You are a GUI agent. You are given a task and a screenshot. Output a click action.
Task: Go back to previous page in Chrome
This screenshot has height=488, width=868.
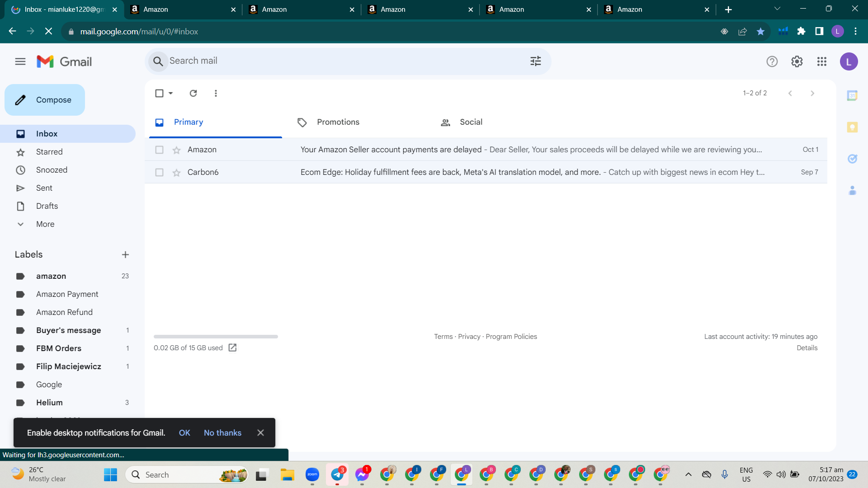click(13, 31)
